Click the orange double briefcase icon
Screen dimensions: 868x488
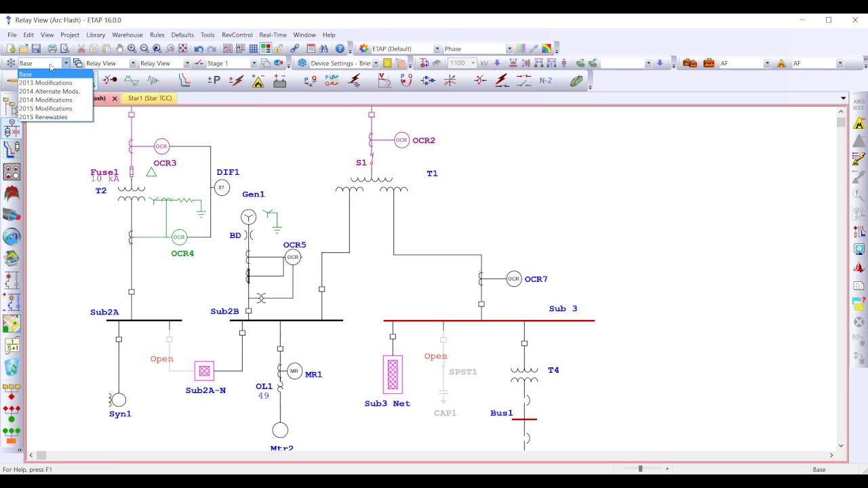690,63
